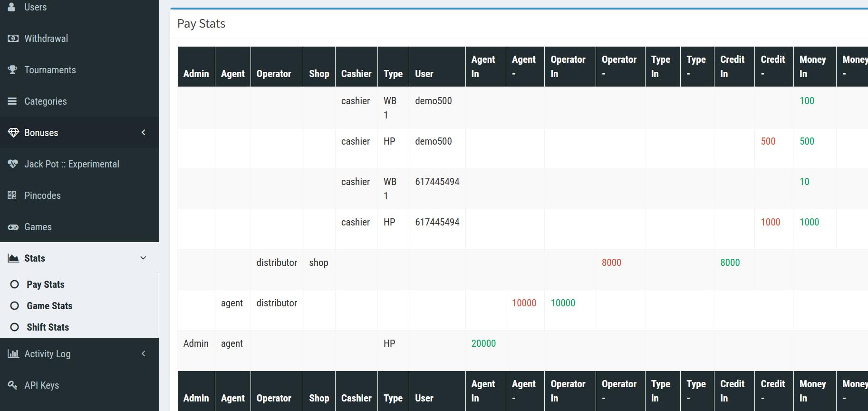Click the Withdrawal money icon
This screenshot has width=868, height=411.
13,39
